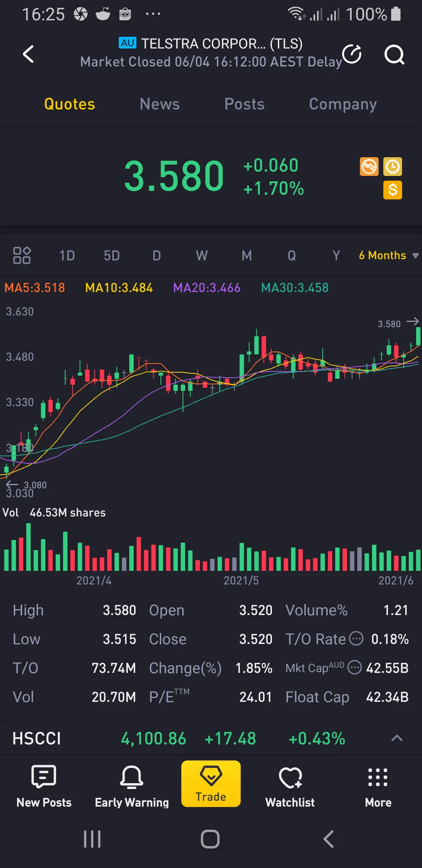Select the Q quarterly chart period
The height and width of the screenshot is (868, 422).
point(291,256)
